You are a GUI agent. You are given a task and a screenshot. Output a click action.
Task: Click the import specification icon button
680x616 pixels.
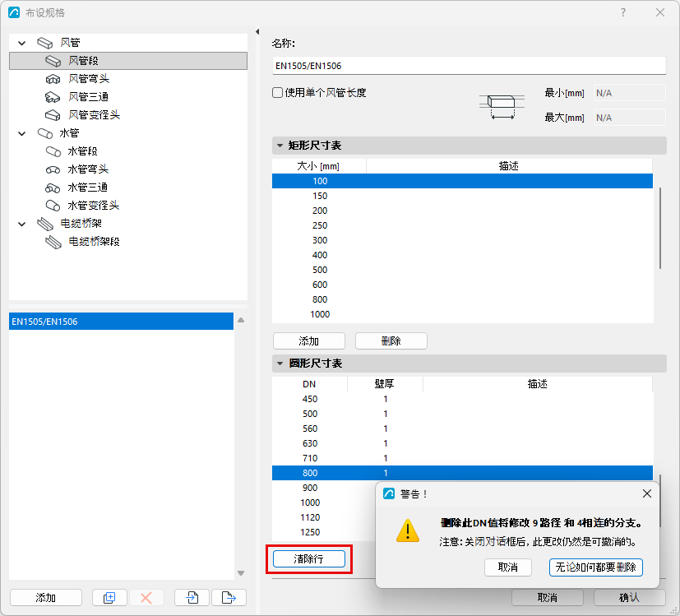tap(192, 598)
